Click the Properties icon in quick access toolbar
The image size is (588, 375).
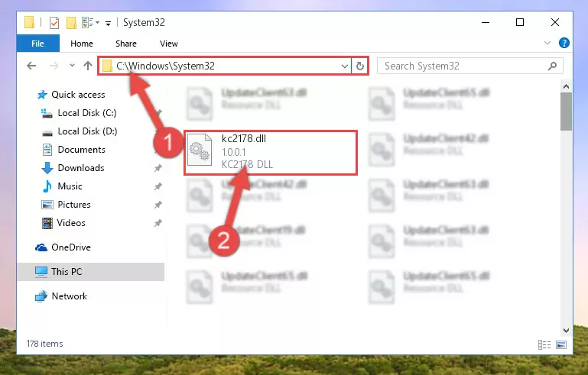pos(54,22)
